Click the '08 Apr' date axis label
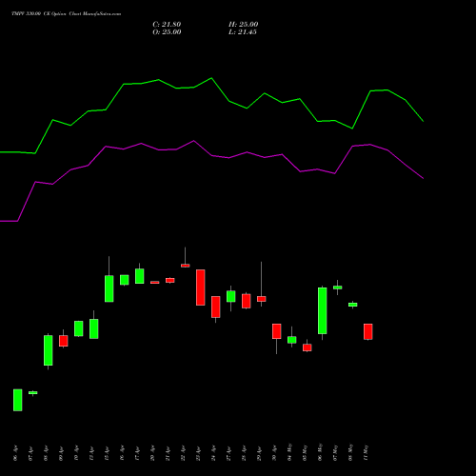The width and height of the screenshot is (476, 476). (x=46, y=453)
